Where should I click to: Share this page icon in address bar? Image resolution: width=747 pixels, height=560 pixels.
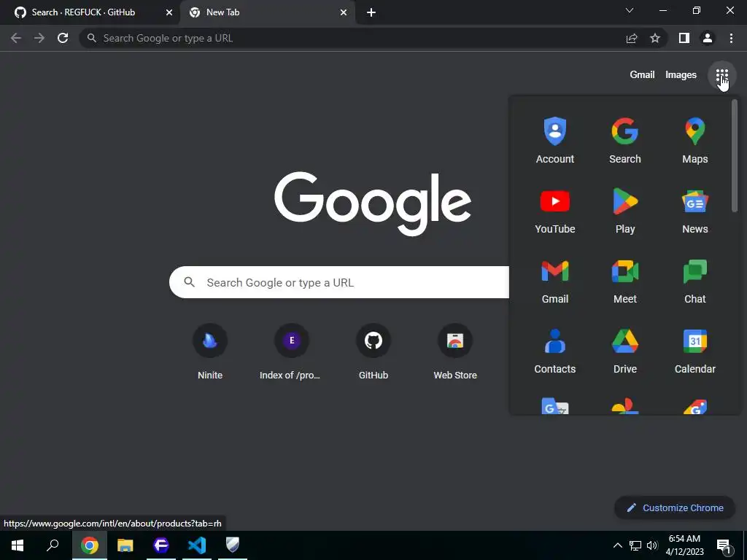[x=632, y=38]
